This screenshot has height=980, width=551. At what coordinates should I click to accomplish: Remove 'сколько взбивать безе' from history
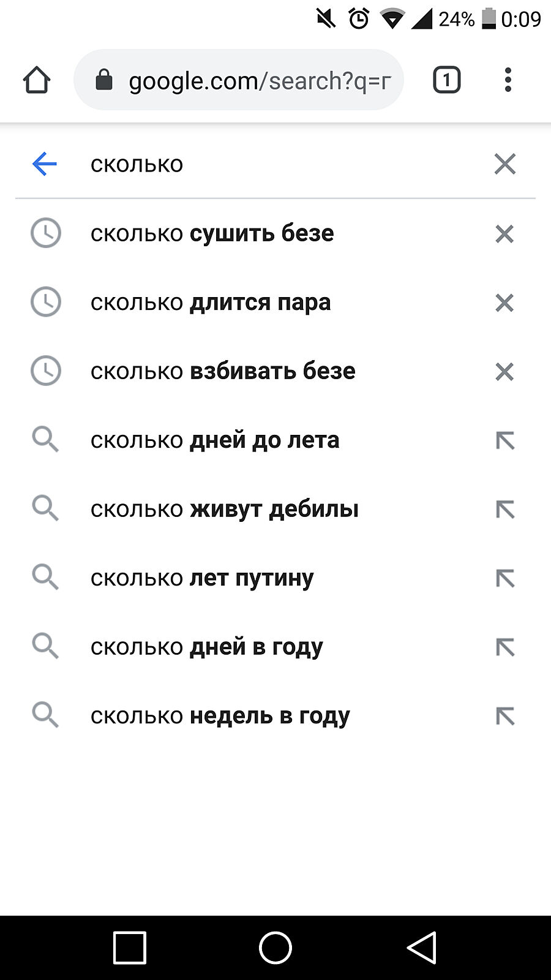504,371
